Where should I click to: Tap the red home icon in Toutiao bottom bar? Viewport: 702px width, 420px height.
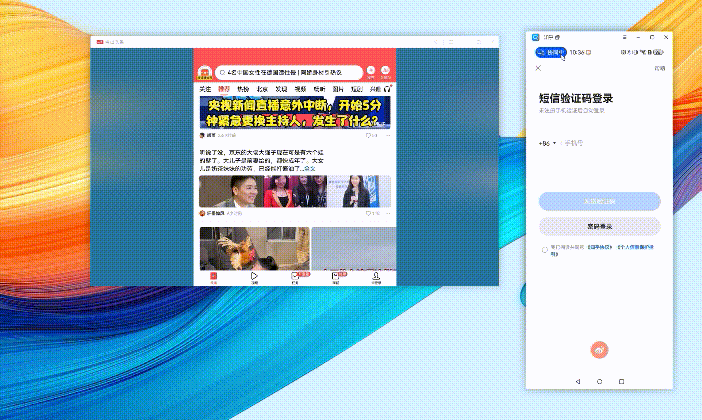pyautogui.click(x=214, y=278)
